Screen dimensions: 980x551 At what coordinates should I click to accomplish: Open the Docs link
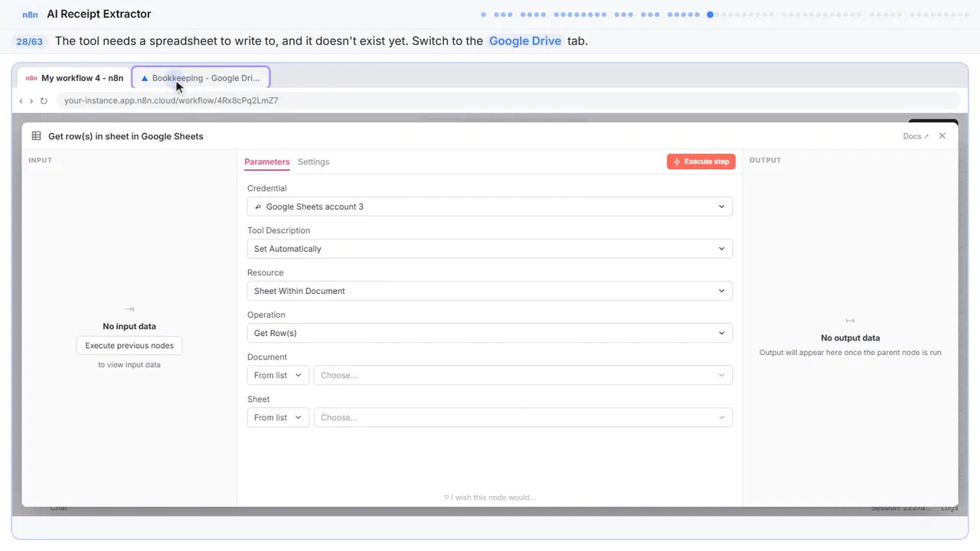(916, 136)
